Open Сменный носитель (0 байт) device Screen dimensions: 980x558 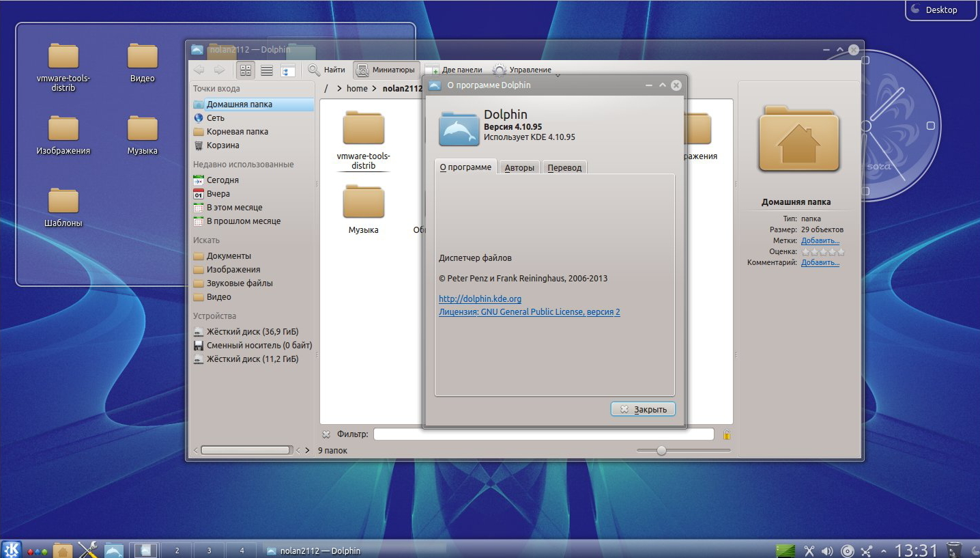[253, 346]
